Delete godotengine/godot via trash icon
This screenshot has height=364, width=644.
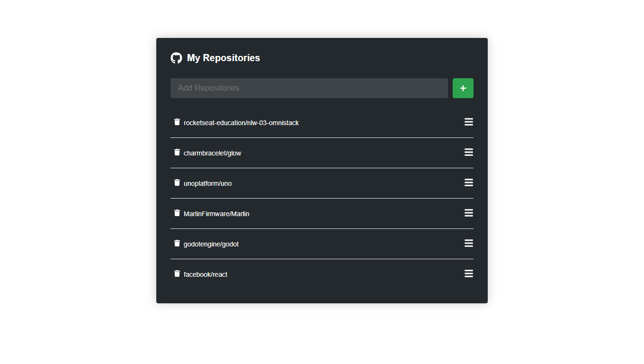tap(177, 243)
